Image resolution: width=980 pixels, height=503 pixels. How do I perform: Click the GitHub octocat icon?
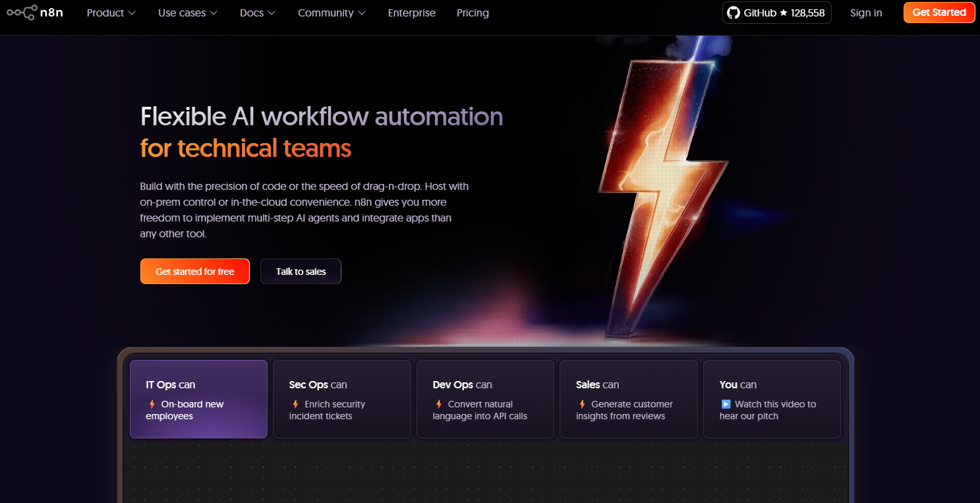click(x=733, y=13)
